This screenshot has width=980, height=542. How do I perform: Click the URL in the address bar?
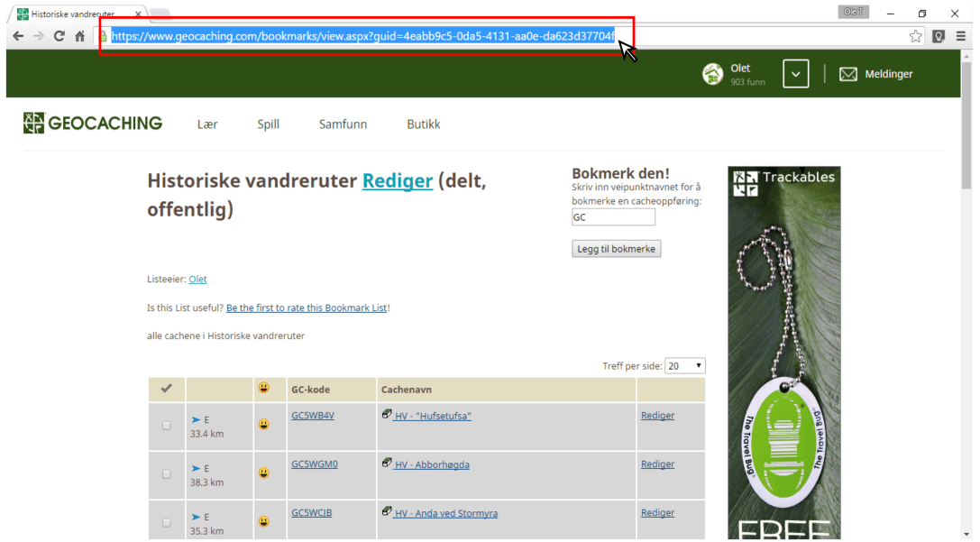coord(362,36)
